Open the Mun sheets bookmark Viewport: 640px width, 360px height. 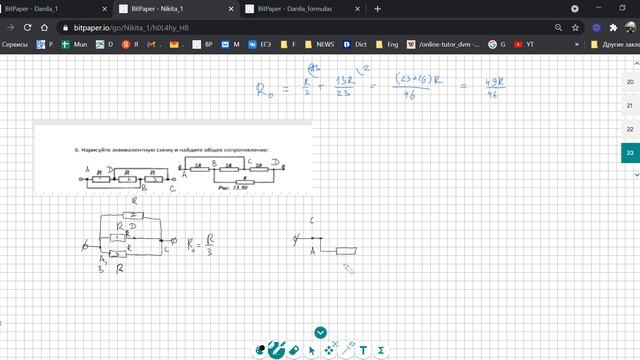tap(74, 44)
